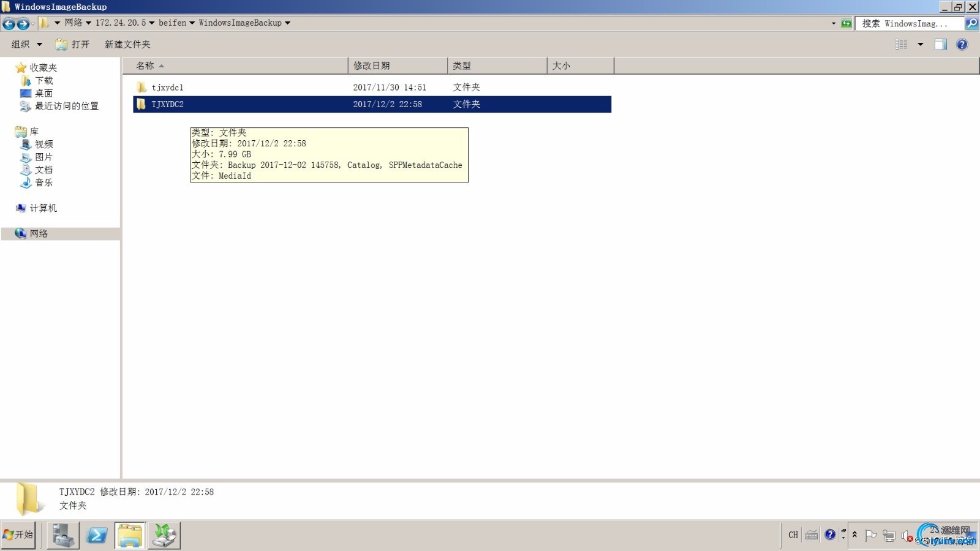Click large folder thumbnail in details pane

click(29, 498)
